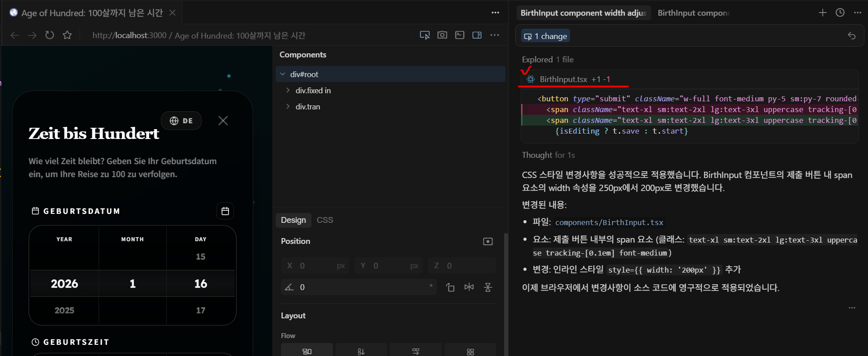Select month 1 in the picker

(133, 283)
